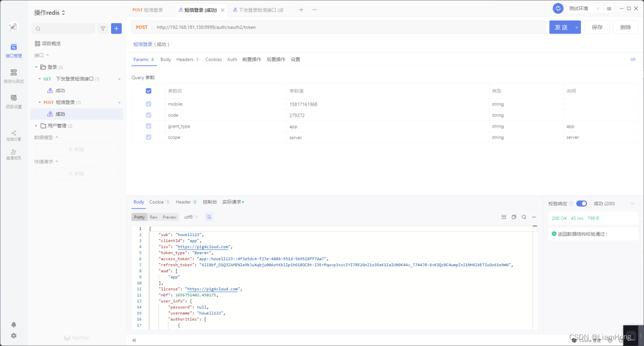Open the 测试环境 environment dropdown

pyautogui.click(x=584, y=8)
